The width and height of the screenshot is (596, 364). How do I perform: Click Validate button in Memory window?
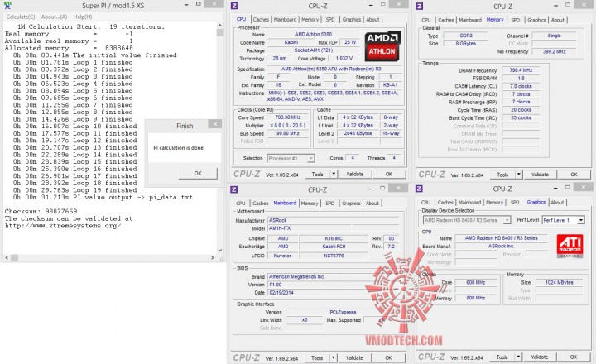coord(540,175)
